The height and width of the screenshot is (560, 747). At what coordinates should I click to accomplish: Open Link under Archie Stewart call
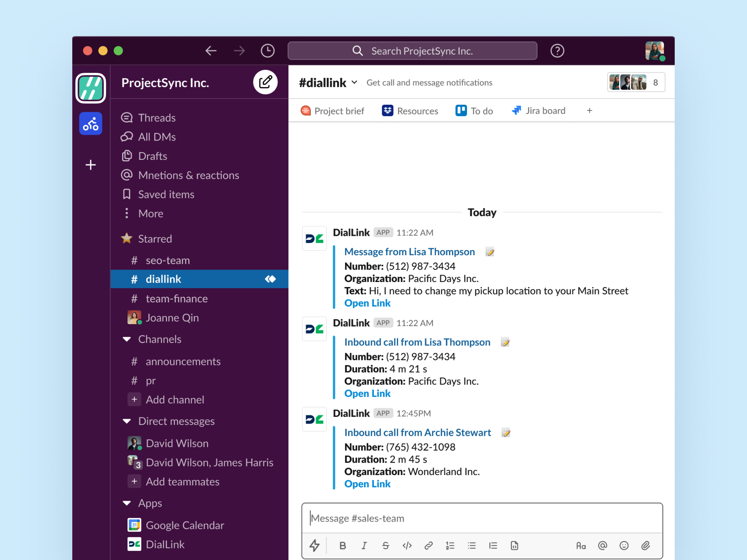point(367,484)
